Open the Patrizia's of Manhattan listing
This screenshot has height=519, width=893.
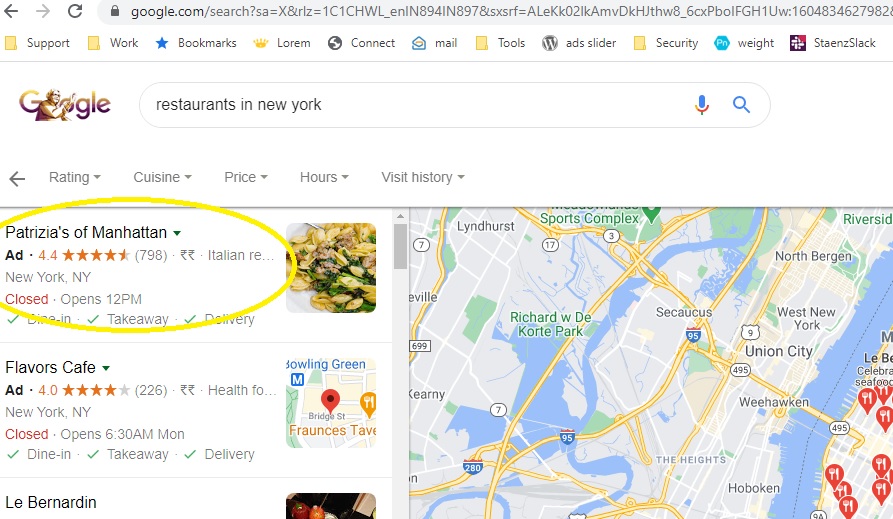(x=86, y=232)
